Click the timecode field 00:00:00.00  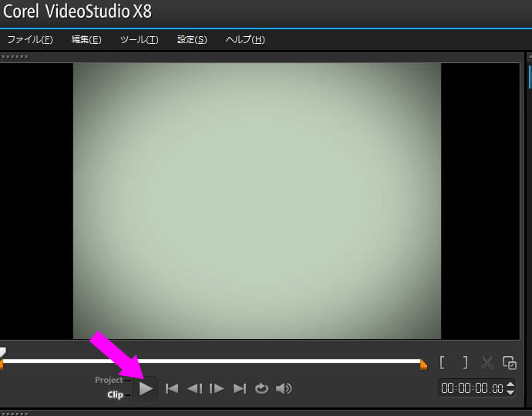click(473, 388)
